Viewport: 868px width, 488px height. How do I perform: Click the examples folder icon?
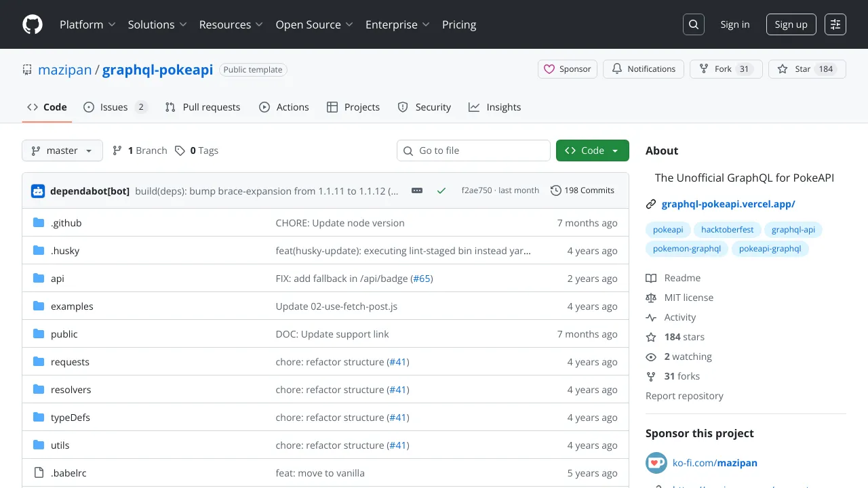[x=39, y=306]
